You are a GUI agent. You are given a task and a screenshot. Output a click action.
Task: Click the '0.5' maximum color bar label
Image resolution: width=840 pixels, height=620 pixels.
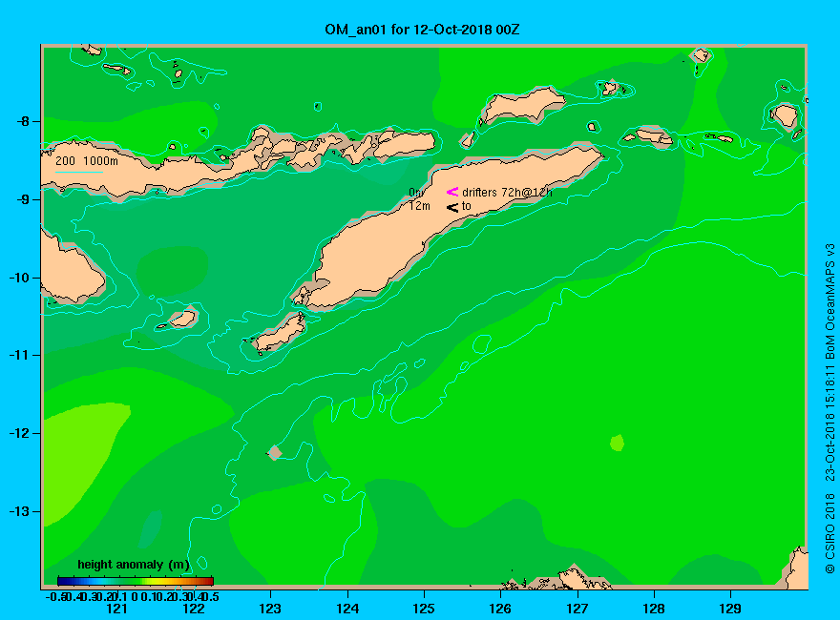tap(211, 596)
